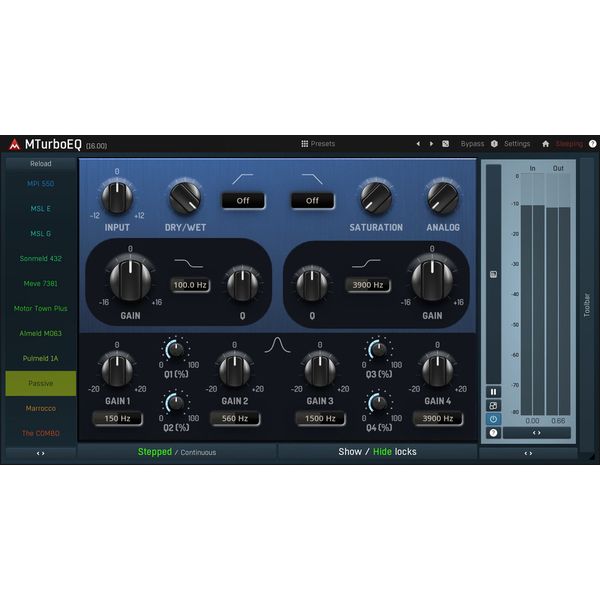Click the SATURATION knob

376,197
